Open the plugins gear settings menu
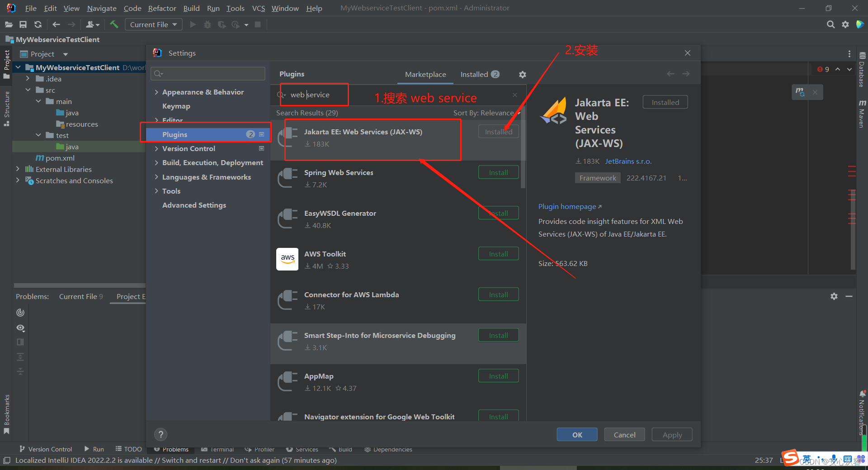This screenshot has width=868, height=470. [x=522, y=74]
